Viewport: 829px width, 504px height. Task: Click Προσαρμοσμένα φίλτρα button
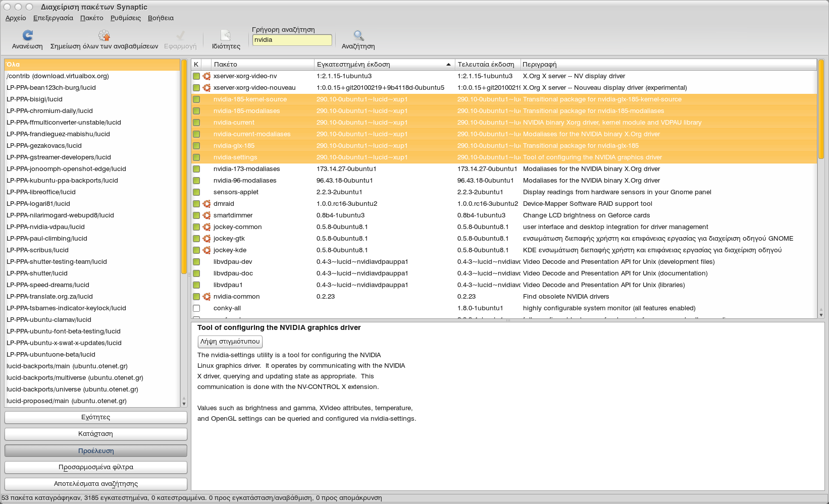coord(96,467)
